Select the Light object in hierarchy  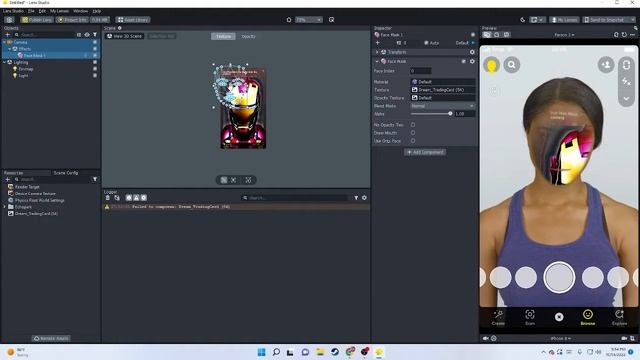pyautogui.click(x=23, y=76)
